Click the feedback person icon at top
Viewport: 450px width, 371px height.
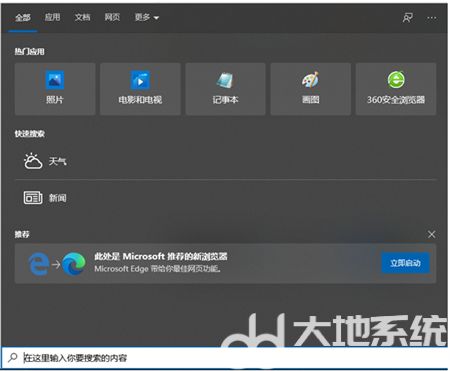tap(407, 18)
